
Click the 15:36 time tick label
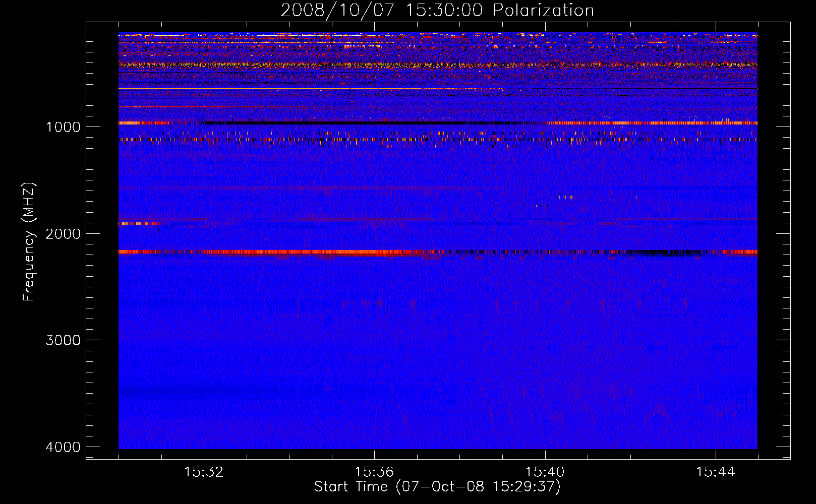(x=374, y=472)
